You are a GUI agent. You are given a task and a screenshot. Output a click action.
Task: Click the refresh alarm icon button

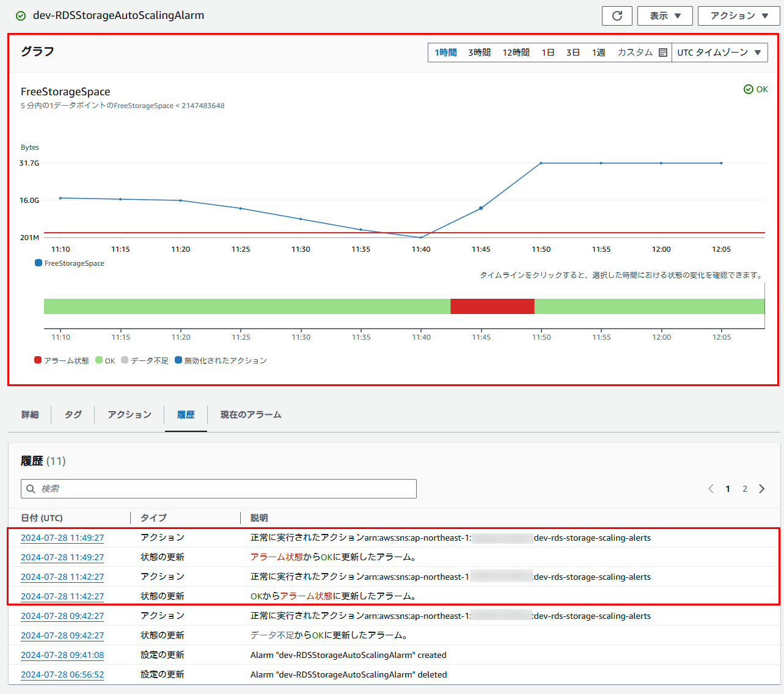[x=617, y=16]
